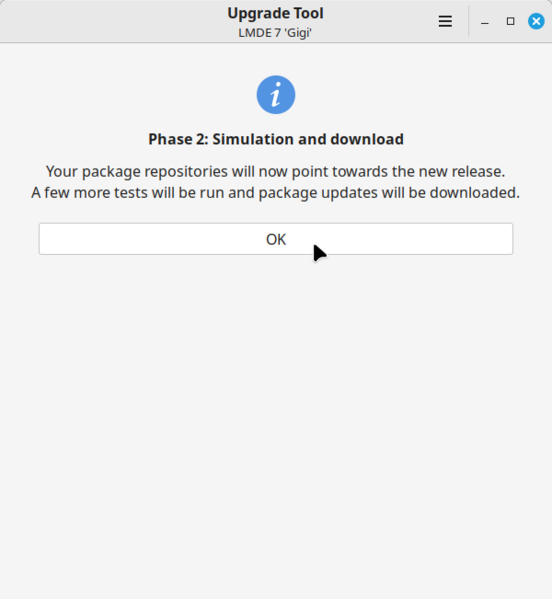Viewport: 552px width, 599px height.
Task: Click the word 'download' in the heading
Action: click(367, 139)
